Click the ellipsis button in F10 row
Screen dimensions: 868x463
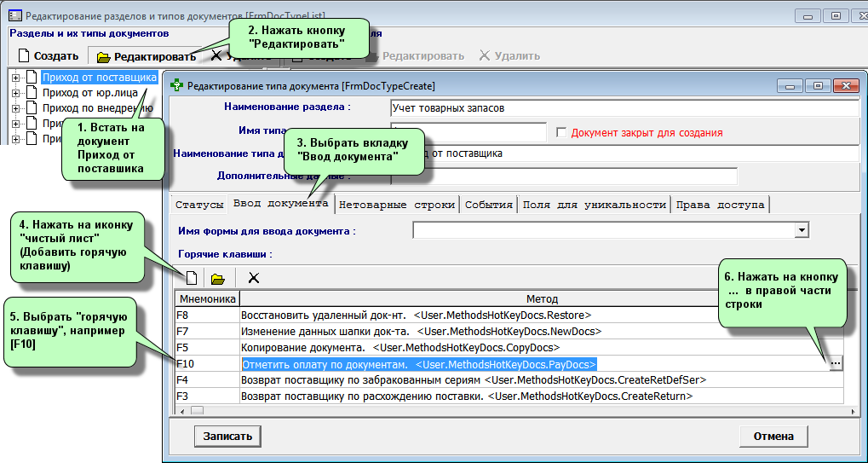click(835, 363)
